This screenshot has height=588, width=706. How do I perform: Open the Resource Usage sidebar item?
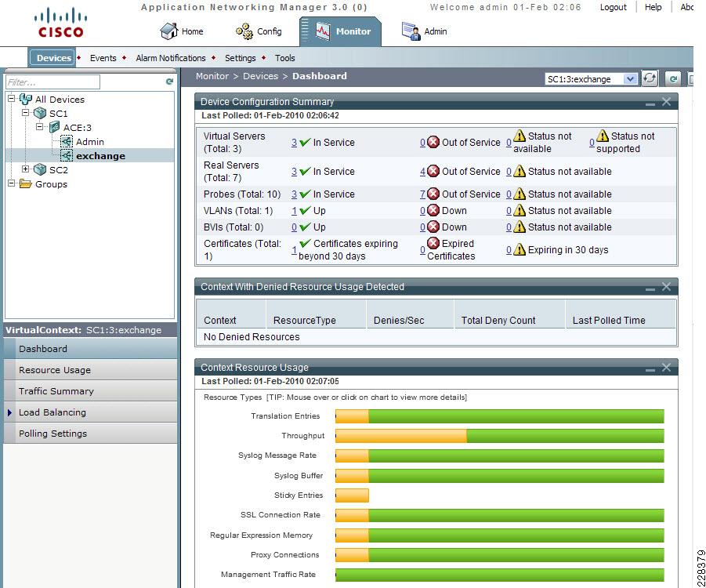(90, 370)
